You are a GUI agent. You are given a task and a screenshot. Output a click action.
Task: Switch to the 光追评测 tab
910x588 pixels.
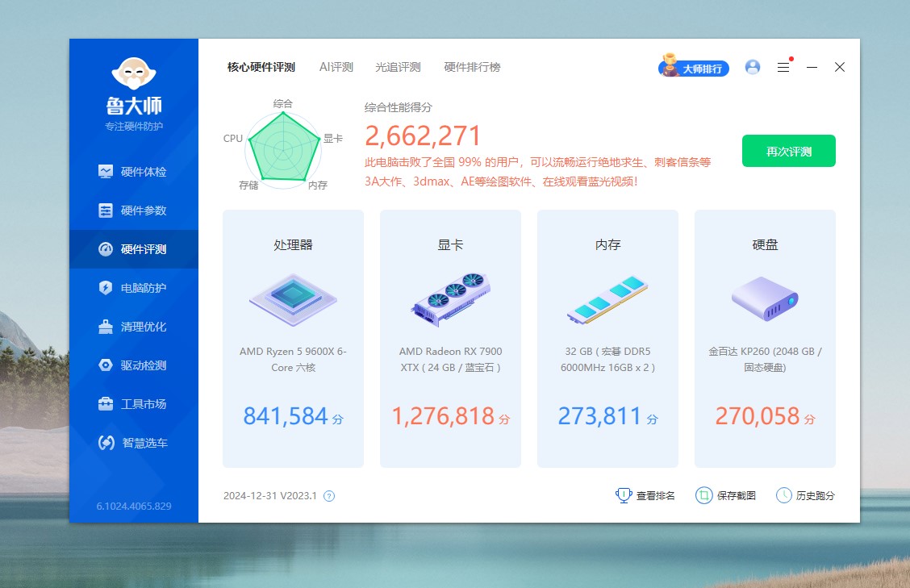click(399, 67)
